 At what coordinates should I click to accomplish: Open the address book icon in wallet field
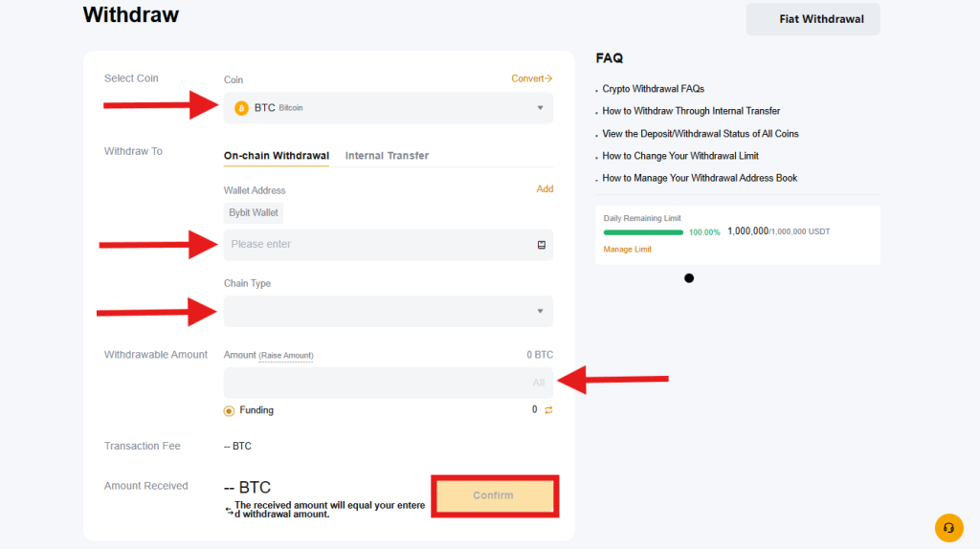(542, 245)
